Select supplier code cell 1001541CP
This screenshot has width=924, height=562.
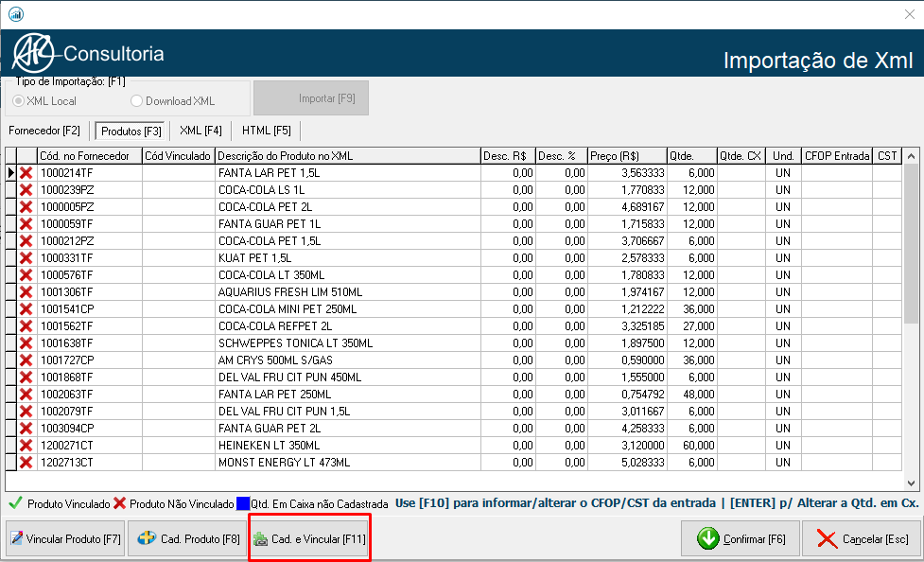pos(90,309)
